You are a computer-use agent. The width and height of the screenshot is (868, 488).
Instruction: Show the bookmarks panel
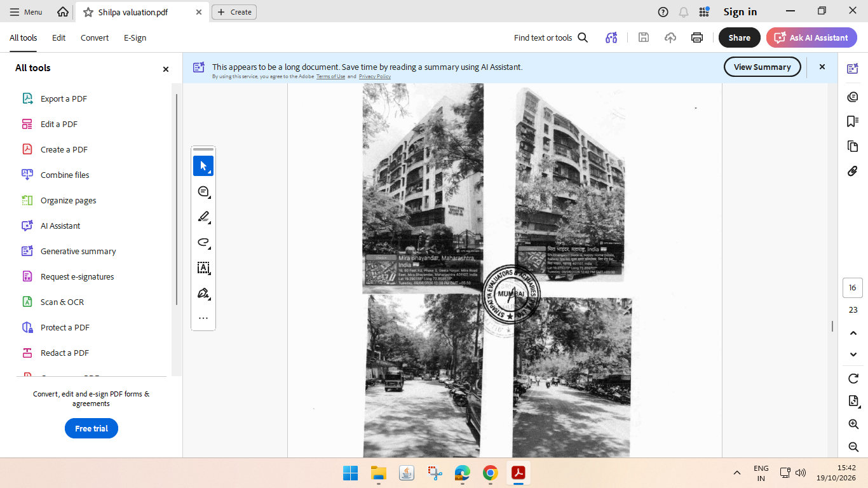click(x=853, y=121)
